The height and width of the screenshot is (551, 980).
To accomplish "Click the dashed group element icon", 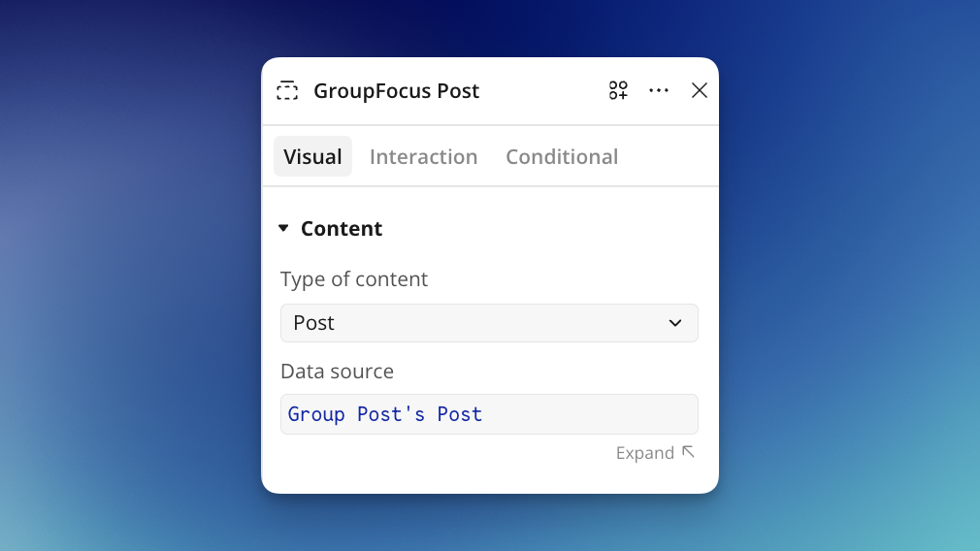I will [287, 90].
